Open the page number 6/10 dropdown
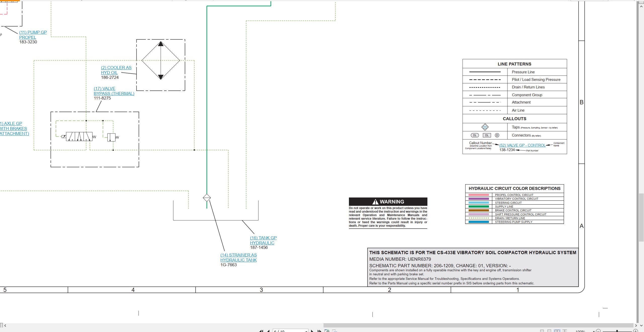Viewport: 644px width, 332px height. pyautogui.click(x=306, y=331)
